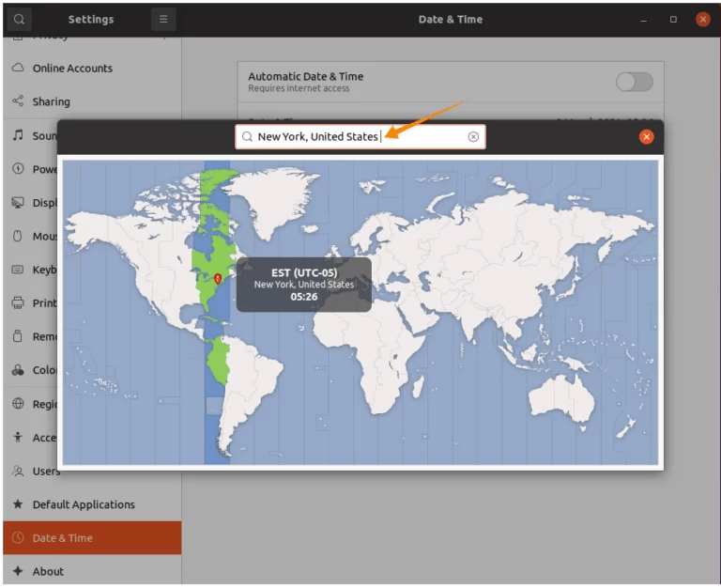721x588 pixels.
Task: Click the Removable Media icon
Action: coord(18,336)
